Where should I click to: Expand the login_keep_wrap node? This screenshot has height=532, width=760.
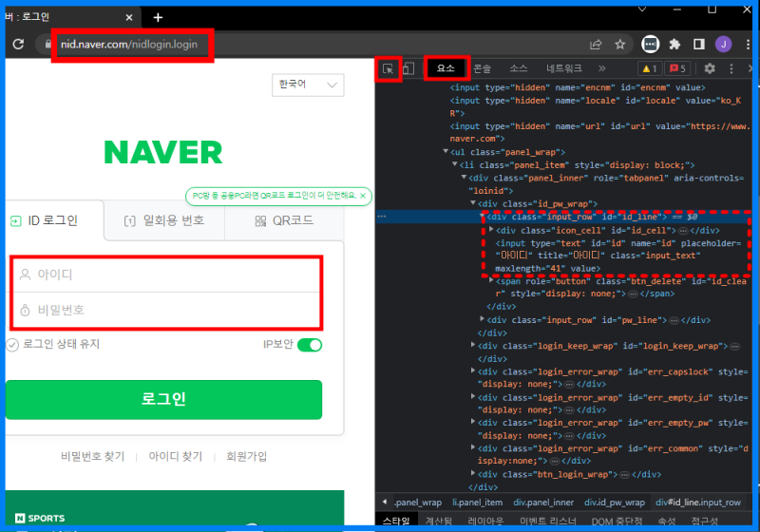pyautogui.click(x=472, y=345)
